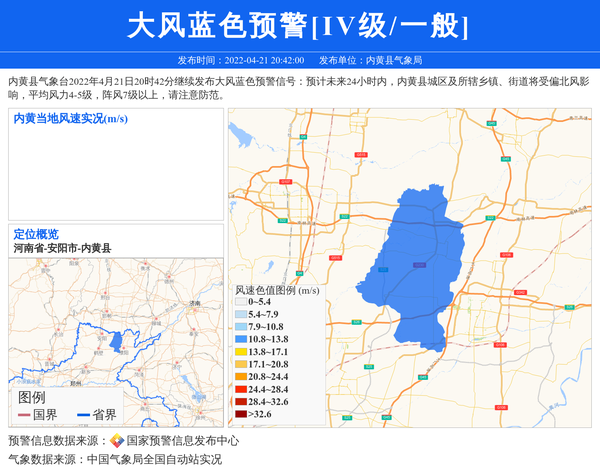Click the 发布单位：内黄县气象局 text
Image resolution: width=600 pixels, height=471 pixels.
370,60
